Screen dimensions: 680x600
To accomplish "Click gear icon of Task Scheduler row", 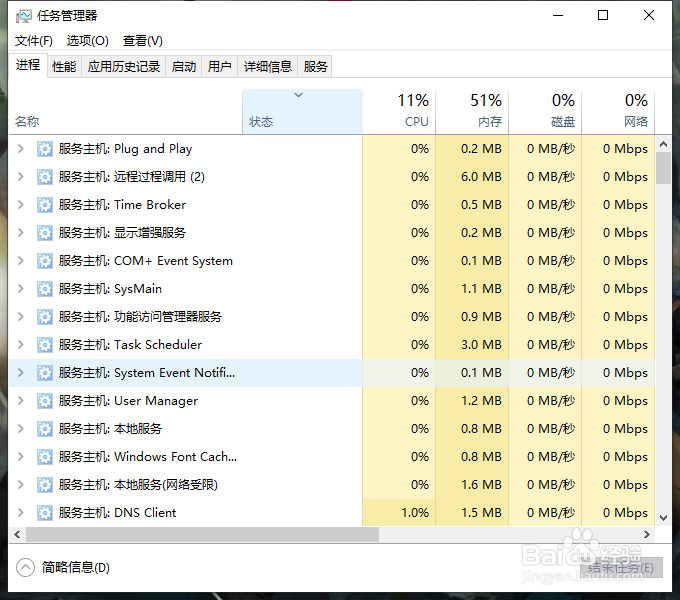I will [45, 345].
